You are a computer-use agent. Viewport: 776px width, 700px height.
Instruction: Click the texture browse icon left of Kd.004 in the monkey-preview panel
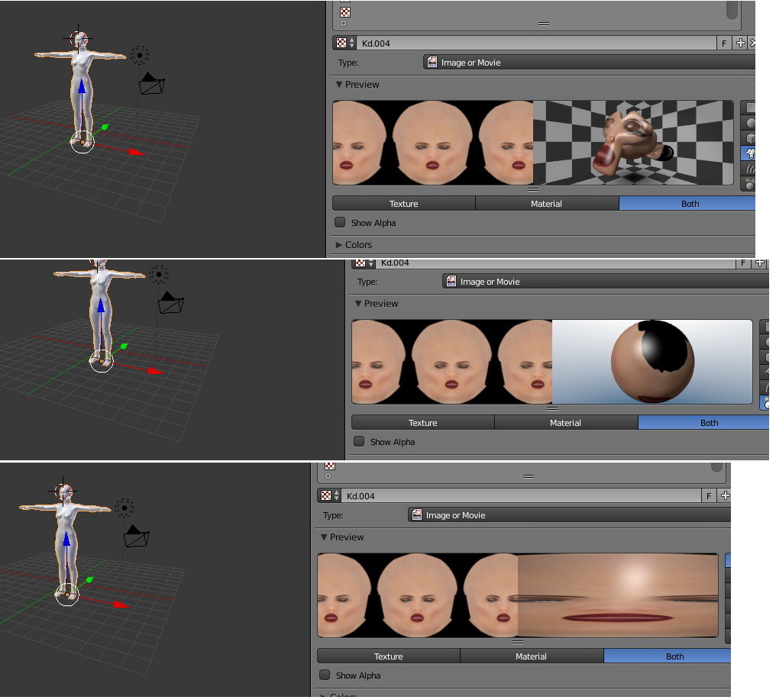[x=343, y=44]
